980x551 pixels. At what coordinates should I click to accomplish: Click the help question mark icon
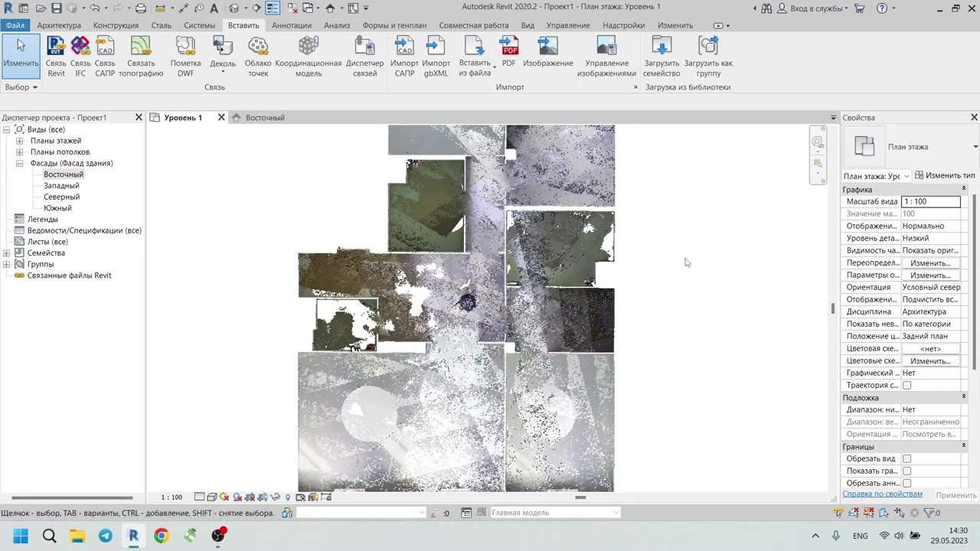tap(882, 8)
